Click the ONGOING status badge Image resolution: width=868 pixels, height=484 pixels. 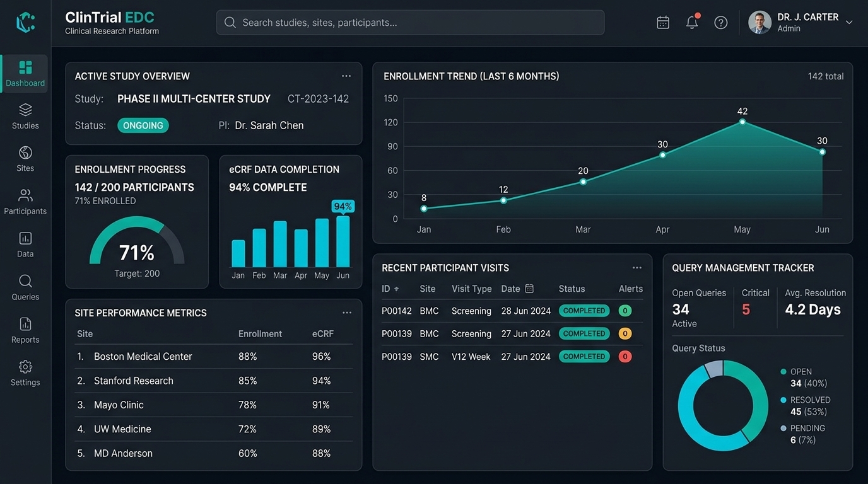143,125
